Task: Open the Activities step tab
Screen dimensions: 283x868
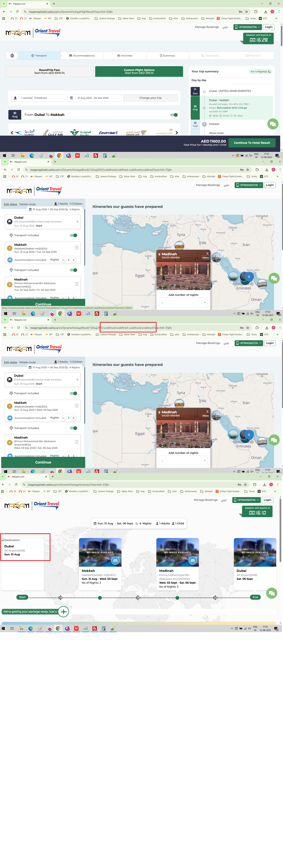Action: pyautogui.click(x=125, y=56)
